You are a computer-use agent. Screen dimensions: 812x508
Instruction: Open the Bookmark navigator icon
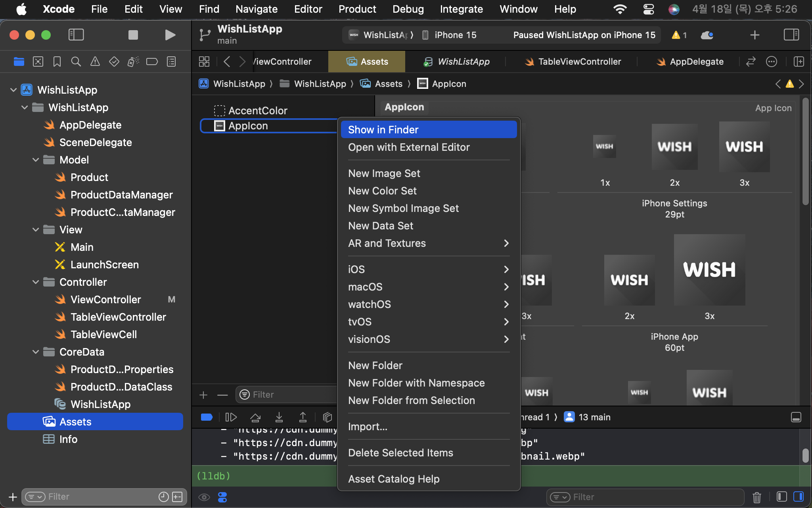pos(57,62)
